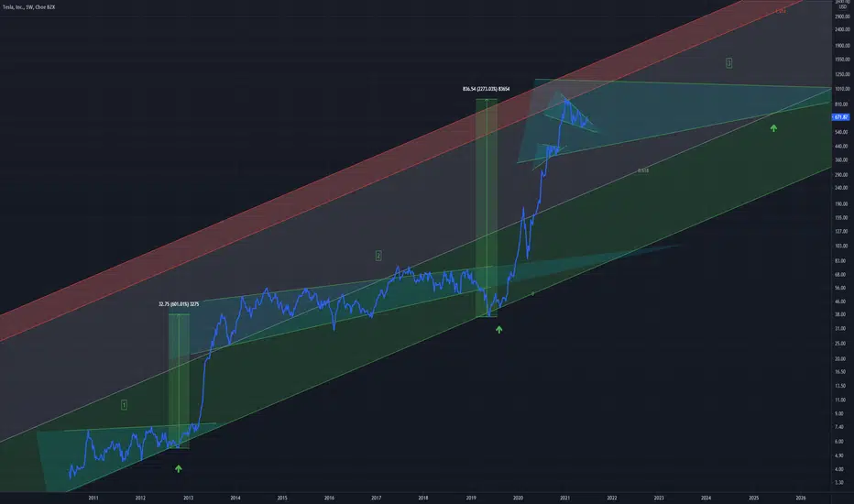Click the 440.00 price axis label

[841, 147]
